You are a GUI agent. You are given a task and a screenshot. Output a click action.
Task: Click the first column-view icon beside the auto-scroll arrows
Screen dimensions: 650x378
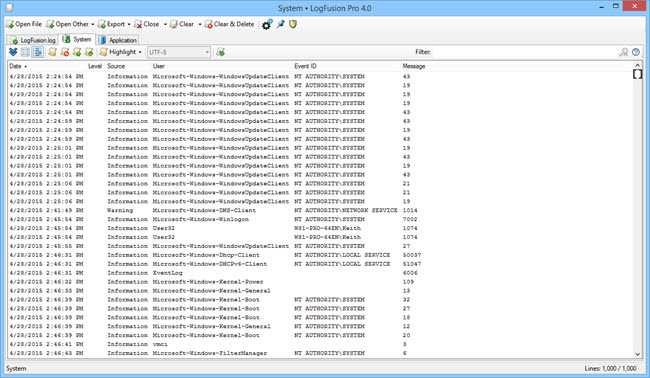pyautogui.click(x=25, y=52)
